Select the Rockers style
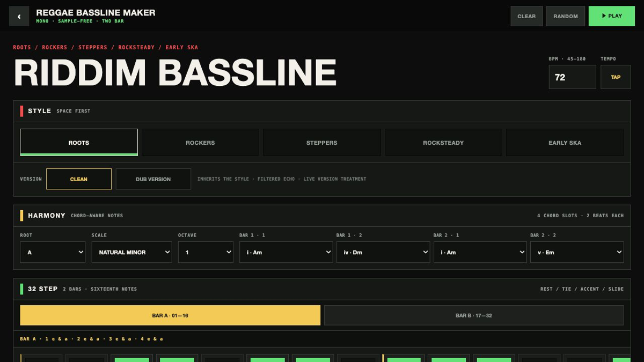The width and height of the screenshot is (644, 362). 200,143
